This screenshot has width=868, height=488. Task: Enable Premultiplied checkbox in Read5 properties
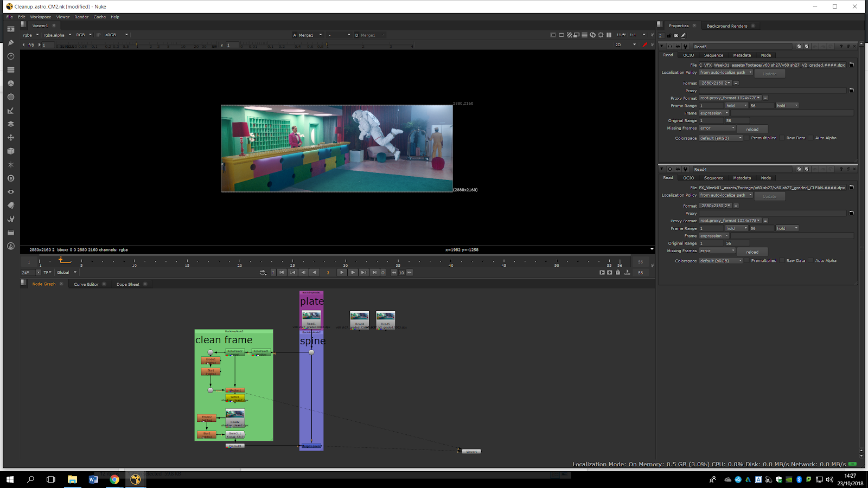pyautogui.click(x=747, y=138)
